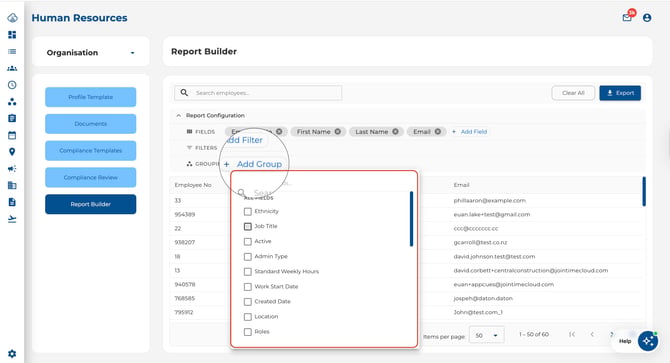This screenshot has width=670, height=363.
Task: Select the Report Builder menu item
Action: pyautogui.click(x=91, y=204)
